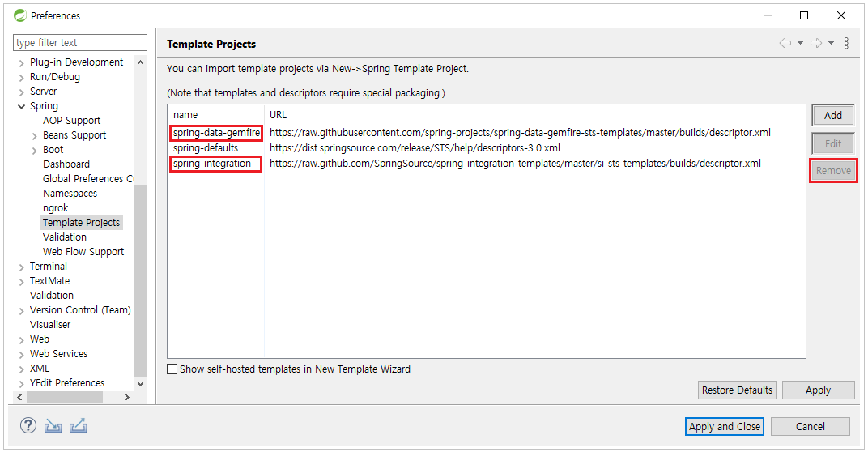This screenshot has width=868, height=452.
Task: Expand the Web node arrow
Action: click(22, 339)
